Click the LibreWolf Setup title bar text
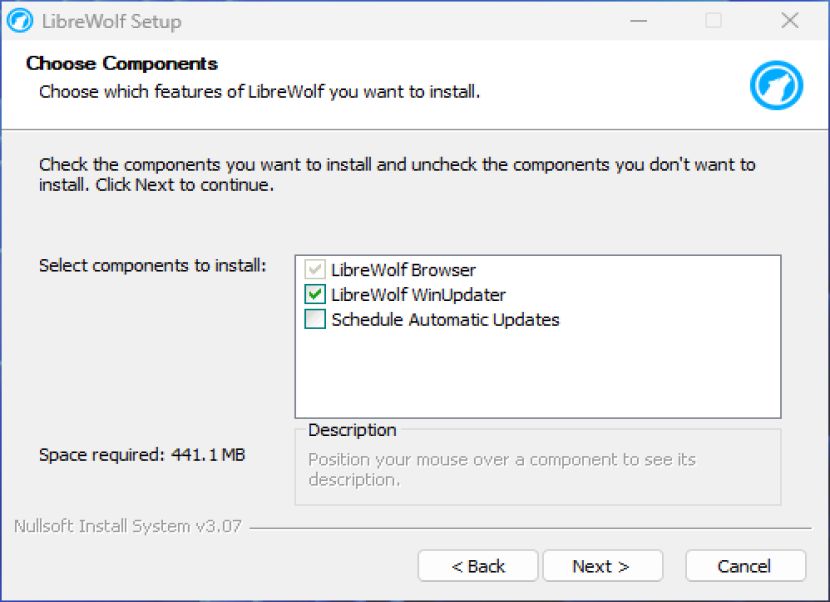The height and width of the screenshot is (602, 830). click(x=112, y=22)
